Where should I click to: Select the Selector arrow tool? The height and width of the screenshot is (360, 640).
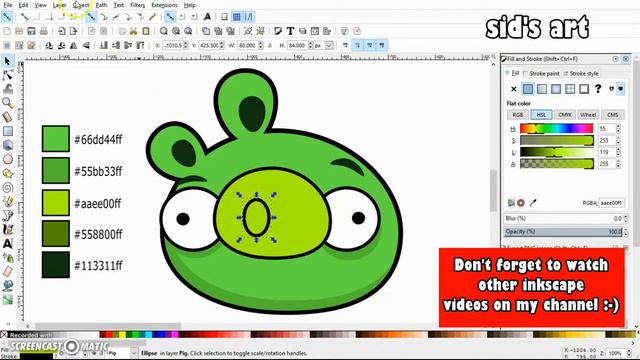pos(7,61)
